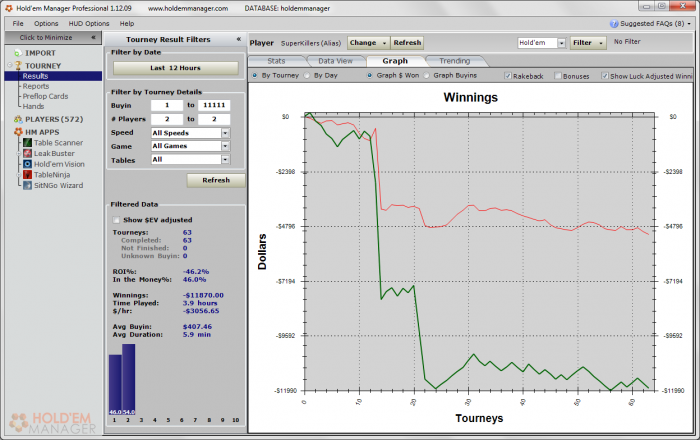Click the Suggested FAQs help icon
This screenshot has height=440, width=700.
pyautogui.click(x=614, y=24)
